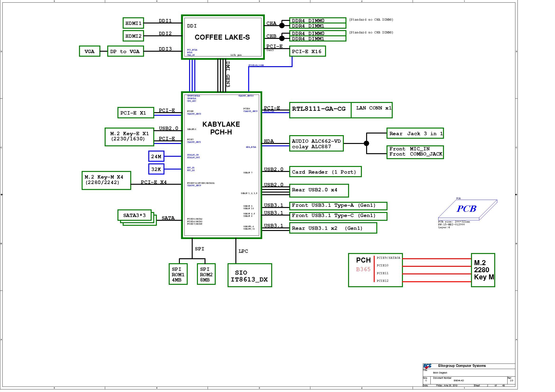This screenshot has height=392, width=555.
Task: Select the 32K crystal block
Action: coord(156,169)
